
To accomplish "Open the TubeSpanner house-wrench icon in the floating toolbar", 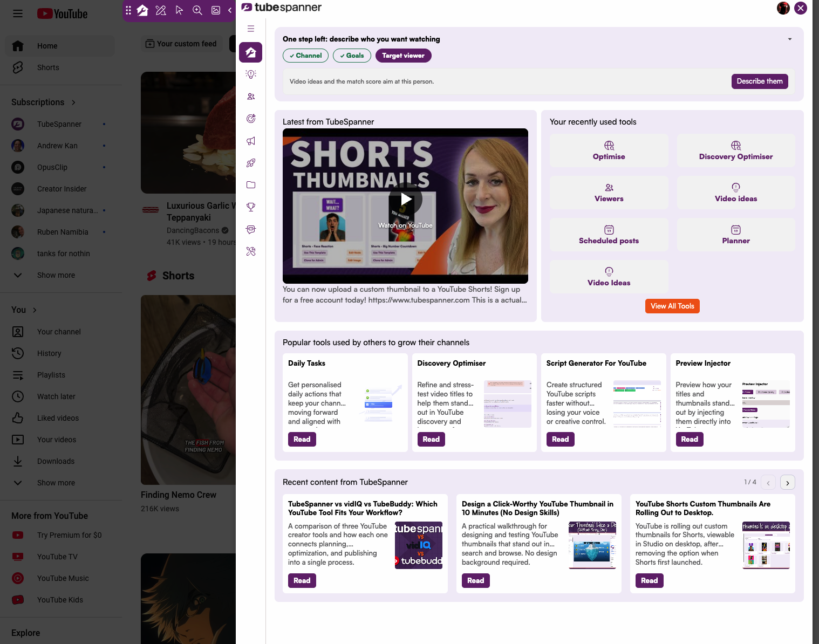I will tap(142, 10).
